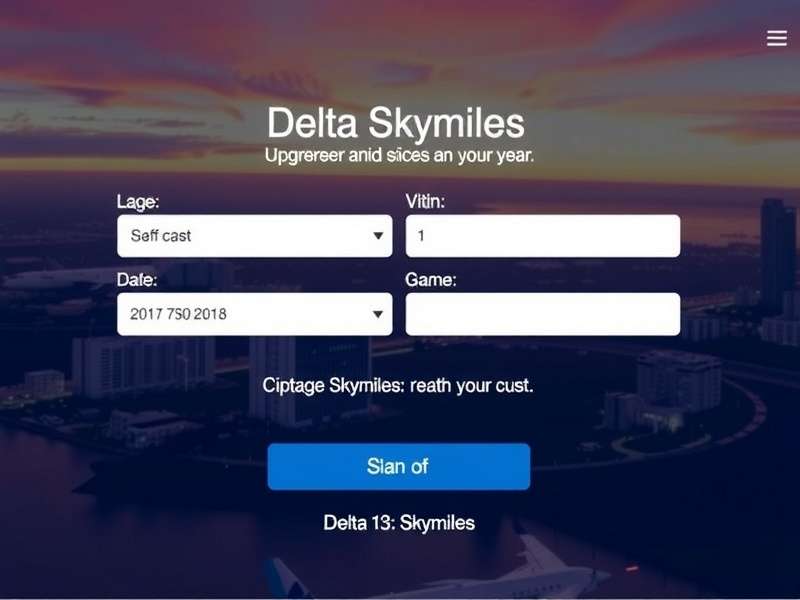
Task: Click the arrow on the Date dropdown
Action: pos(378,314)
